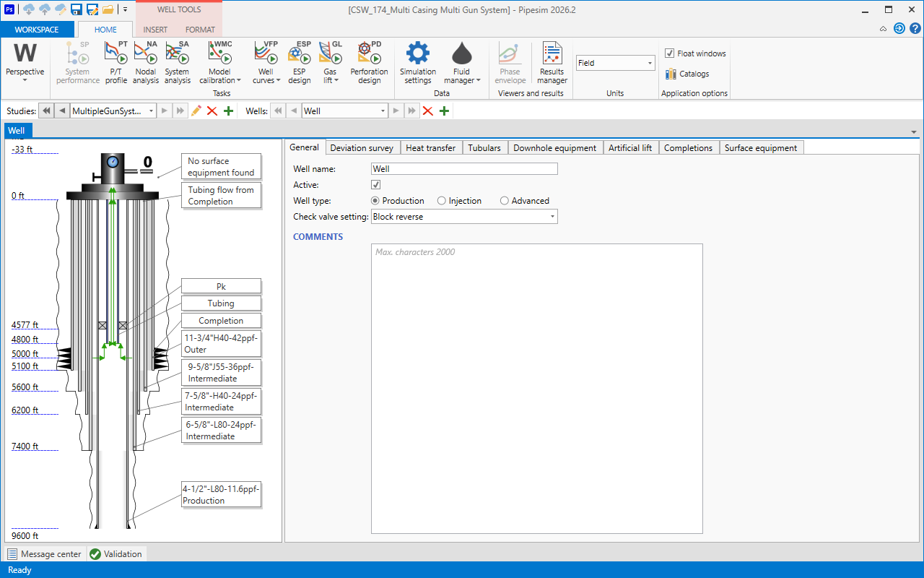The width and height of the screenshot is (924, 578).
Task: Open the Results manager
Action: point(552,64)
